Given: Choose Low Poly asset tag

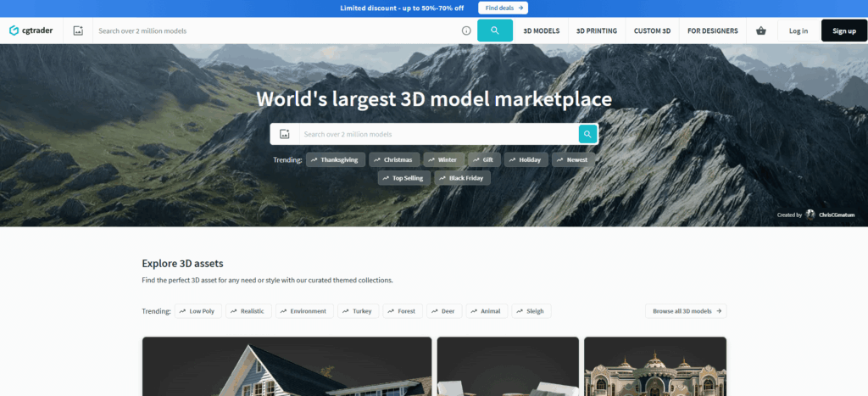Looking at the screenshot, I should tap(198, 311).
